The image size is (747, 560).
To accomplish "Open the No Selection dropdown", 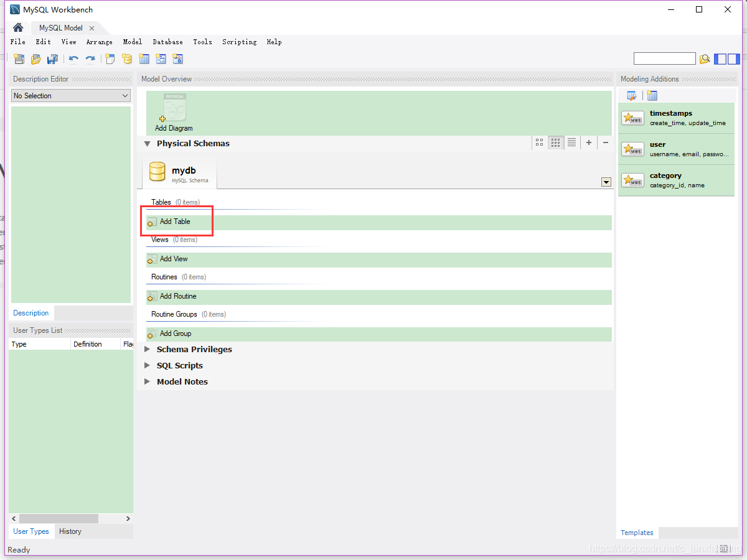I will 71,96.
